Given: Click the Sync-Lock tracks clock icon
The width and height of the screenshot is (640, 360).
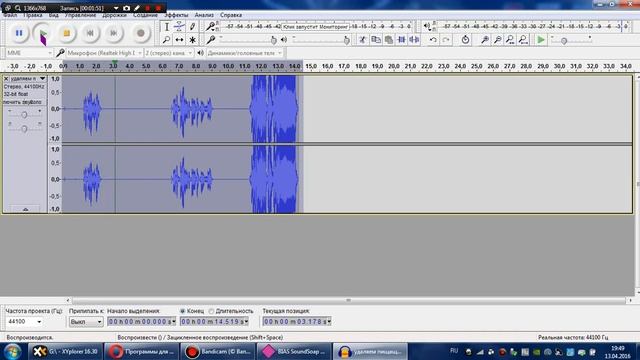Looking at the screenshot, I should coord(465,40).
